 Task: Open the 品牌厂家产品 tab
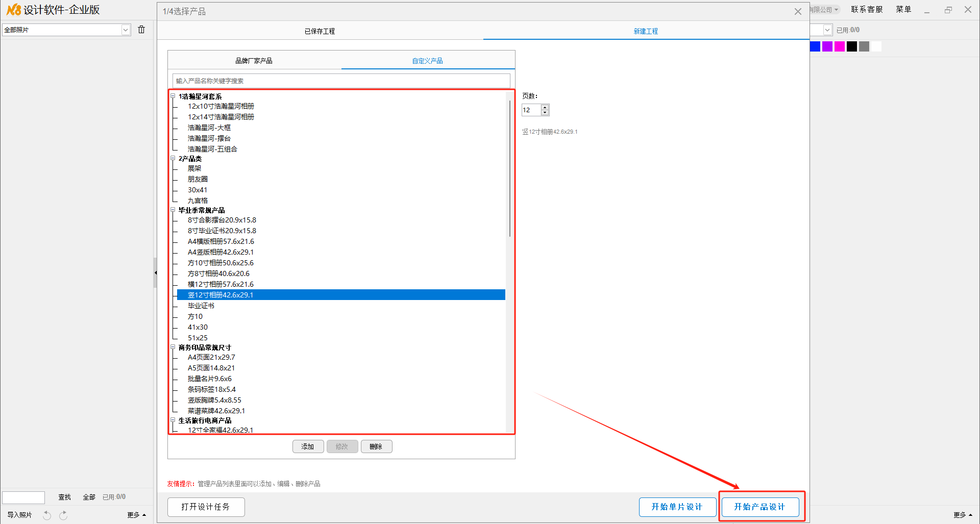point(254,61)
